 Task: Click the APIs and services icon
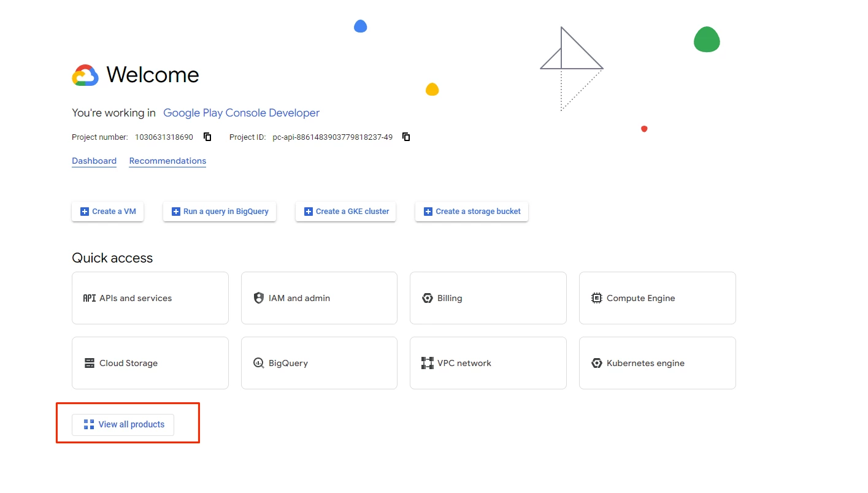point(90,298)
